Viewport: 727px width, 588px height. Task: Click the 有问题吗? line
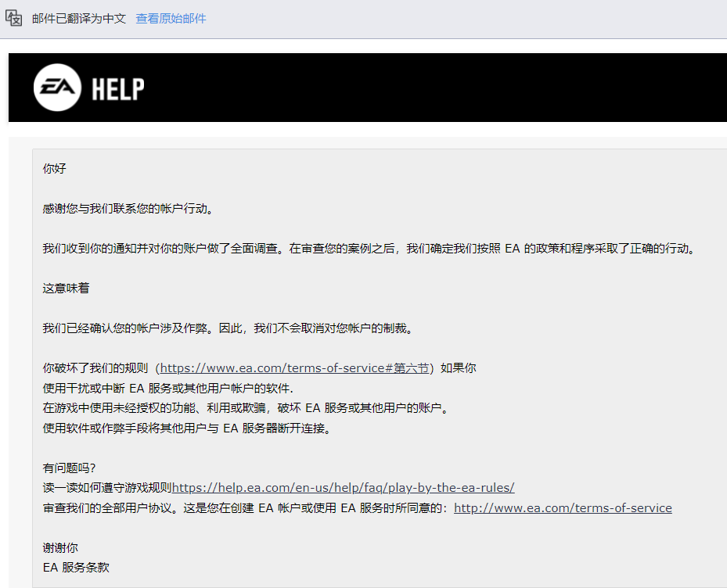[69, 468]
